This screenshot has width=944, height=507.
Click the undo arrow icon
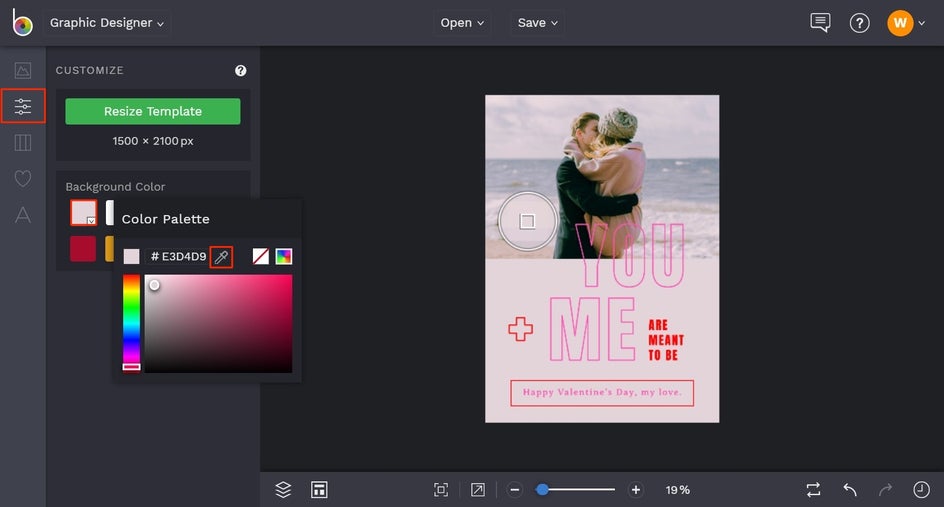[849, 490]
